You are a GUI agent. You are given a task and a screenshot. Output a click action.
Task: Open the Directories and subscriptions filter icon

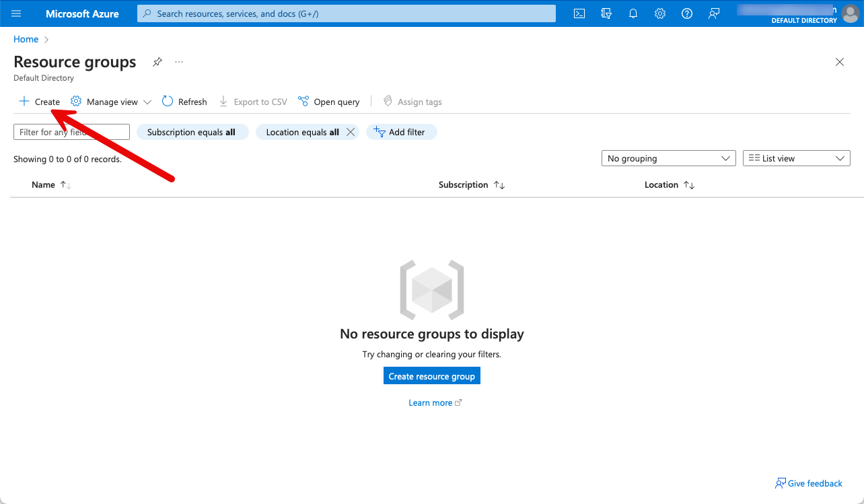pos(606,13)
